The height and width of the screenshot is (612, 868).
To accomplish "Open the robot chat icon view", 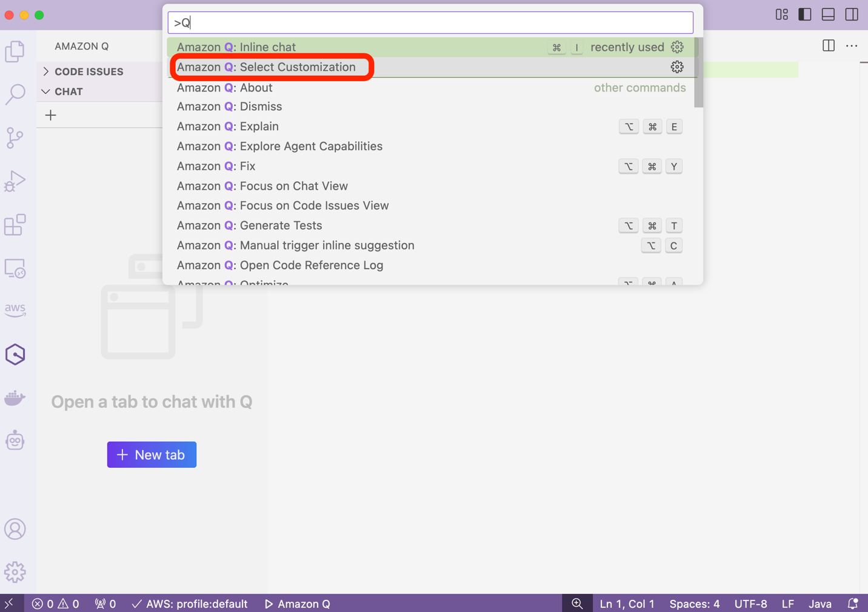I will point(15,441).
